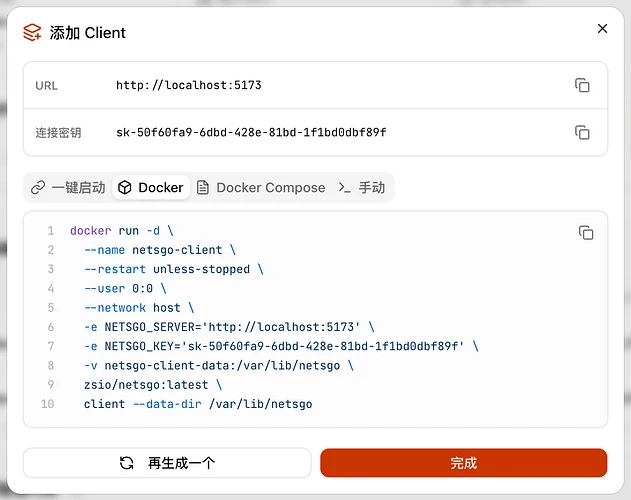Click code line 'client --data-dir /var/lib/netsgo'
631x500 pixels.
198,404
